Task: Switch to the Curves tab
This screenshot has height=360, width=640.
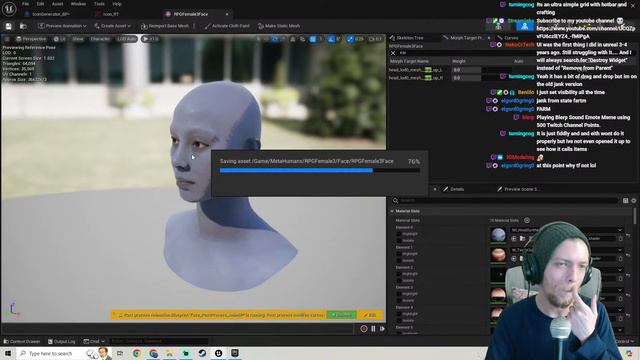Action: point(508,38)
